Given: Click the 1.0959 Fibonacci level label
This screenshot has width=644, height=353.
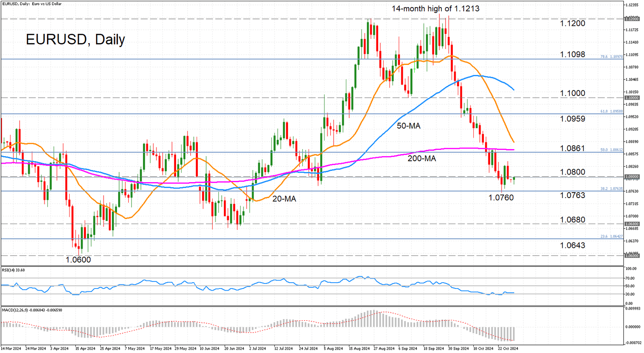Looking at the screenshot, I should pos(573,119).
